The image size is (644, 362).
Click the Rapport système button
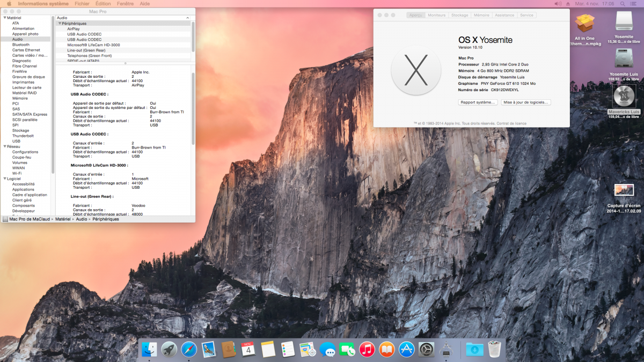[478, 102]
